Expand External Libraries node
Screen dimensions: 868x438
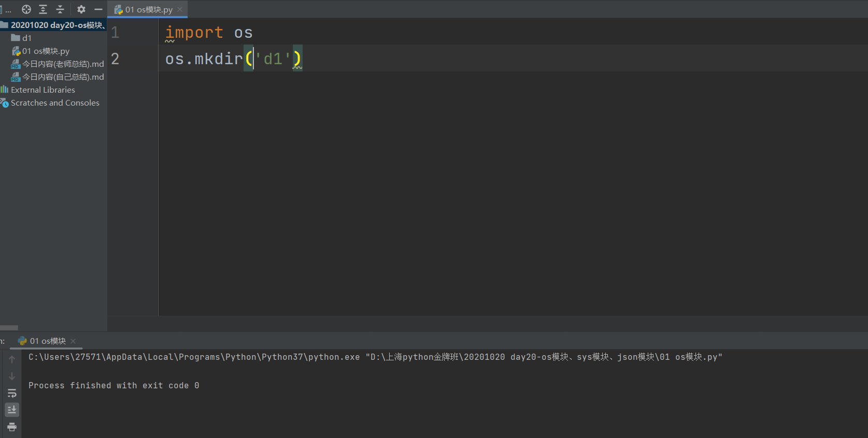pos(43,90)
